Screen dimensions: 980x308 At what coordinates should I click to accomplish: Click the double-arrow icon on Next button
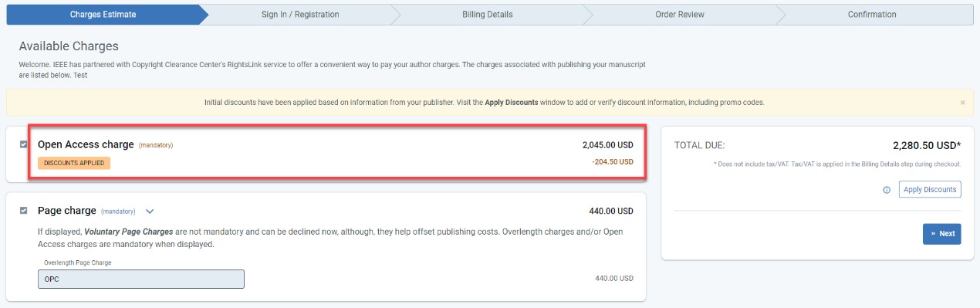[933, 234]
